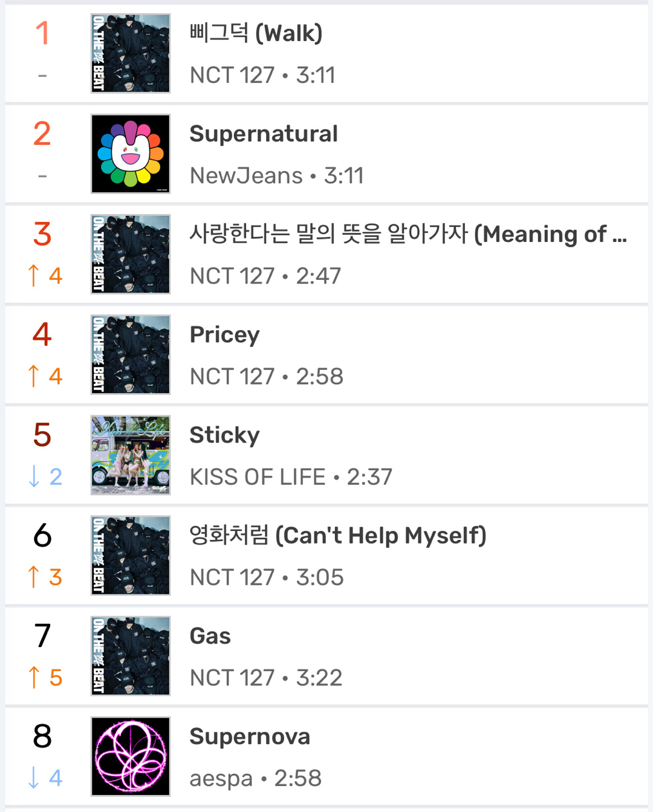Open 영화처럼 (Can't Help Myself) track
Image resolution: width=653 pixels, height=812 pixels.
tap(338, 535)
